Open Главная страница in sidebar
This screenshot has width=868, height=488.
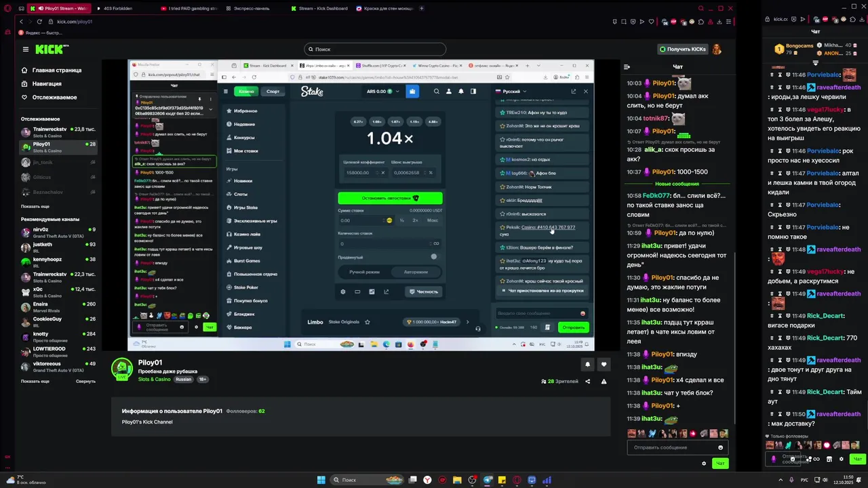52,70
